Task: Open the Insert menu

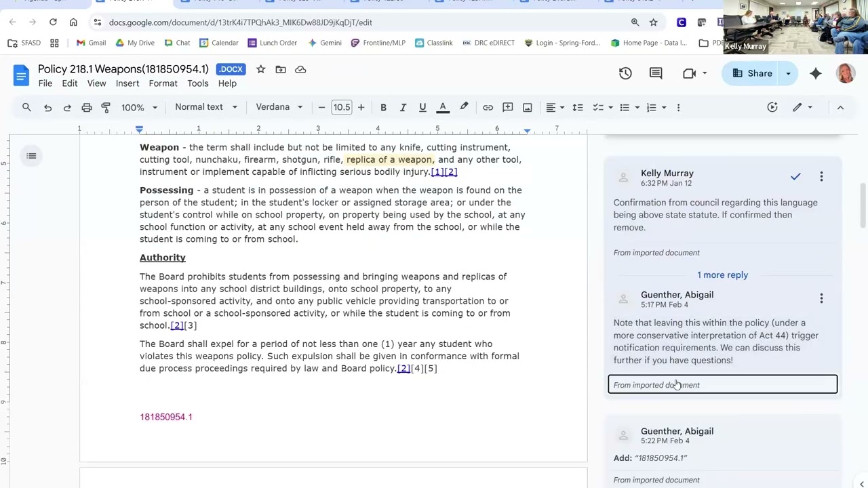Action: [x=127, y=83]
